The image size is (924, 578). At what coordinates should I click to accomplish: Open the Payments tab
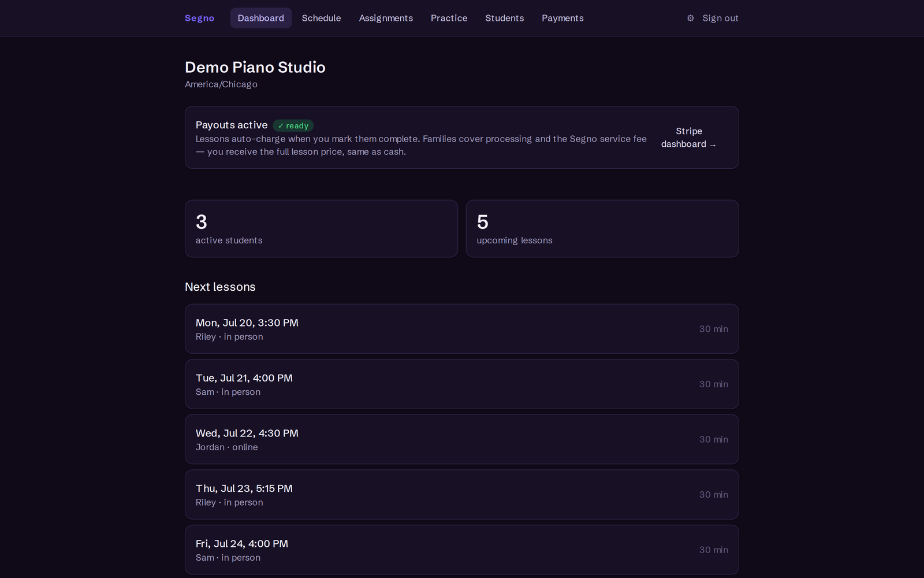(x=562, y=18)
